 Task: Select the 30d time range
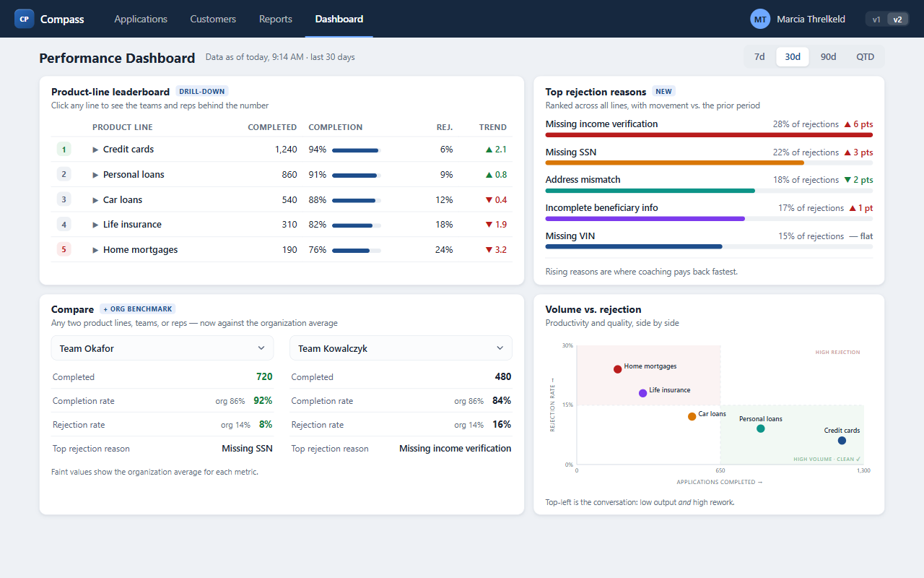793,57
